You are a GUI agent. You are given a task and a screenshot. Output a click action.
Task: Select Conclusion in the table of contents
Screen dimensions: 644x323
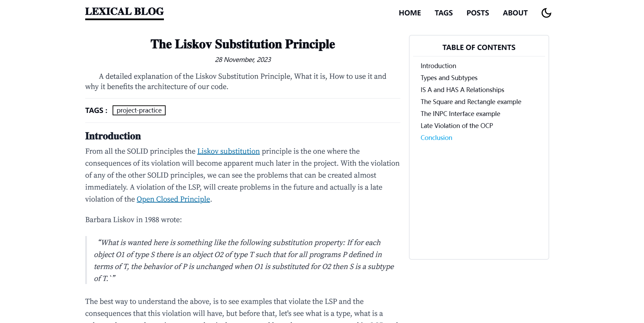(436, 138)
